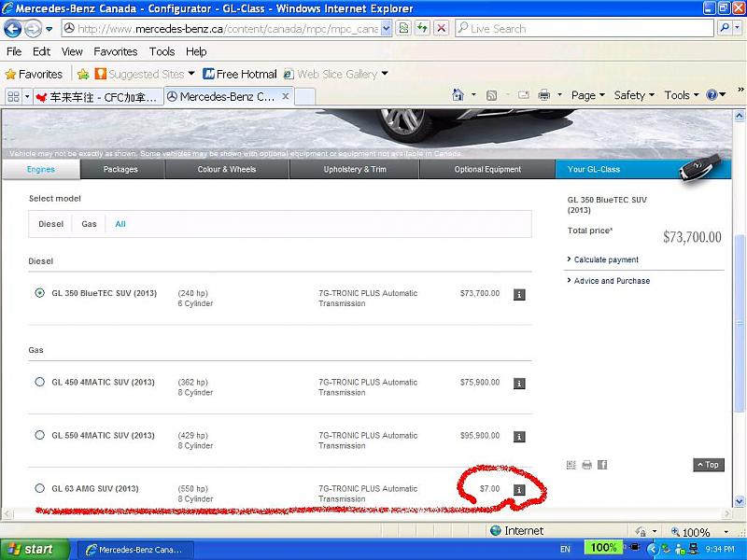The width and height of the screenshot is (747, 560).
Task: Switch to the Upholstery & Trim tab
Action: (355, 170)
